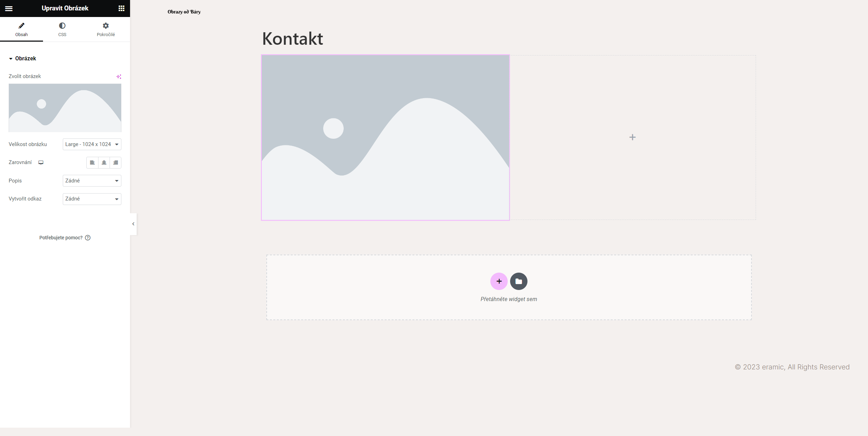Open the hamburger menu in the panel header
Screen dimensions: 868x436
pyautogui.click(x=9, y=8)
